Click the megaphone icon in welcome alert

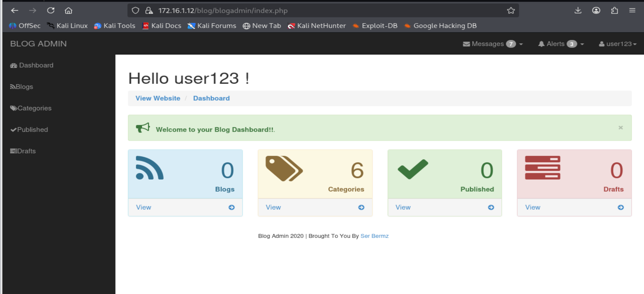[x=143, y=128]
